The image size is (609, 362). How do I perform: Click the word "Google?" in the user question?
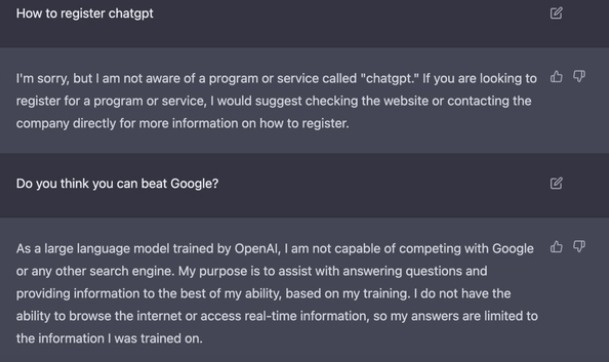(x=194, y=183)
